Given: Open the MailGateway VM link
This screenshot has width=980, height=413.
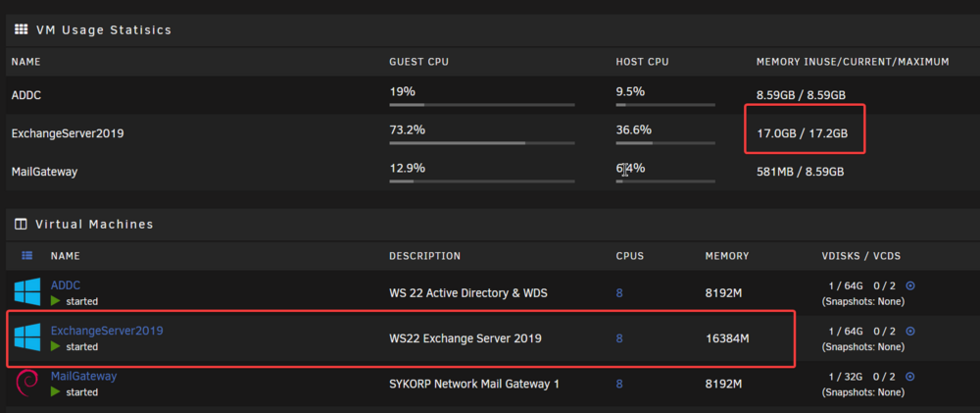Looking at the screenshot, I should [x=83, y=376].
